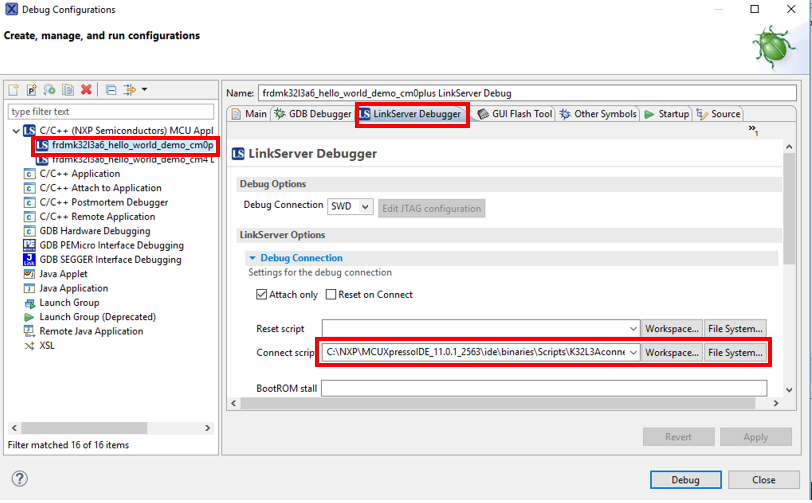The height and width of the screenshot is (503, 812).
Task: Open the GUI Flash Tool tab
Action: tap(515, 114)
